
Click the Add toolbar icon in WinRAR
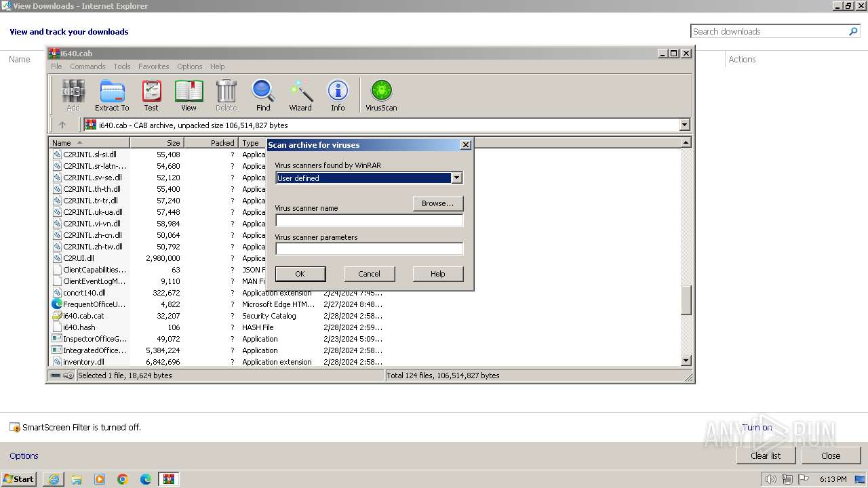(73, 95)
